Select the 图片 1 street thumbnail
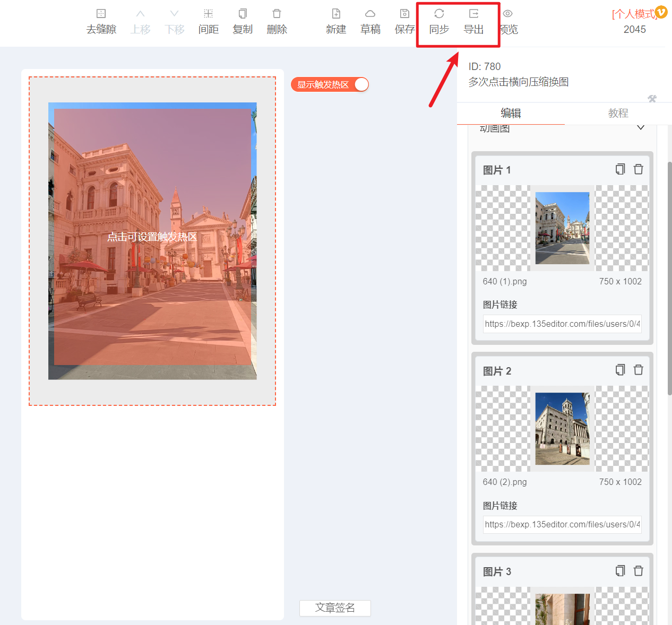Screen dimensions: 672x625 pyautogui.click(x=562, y=228)
